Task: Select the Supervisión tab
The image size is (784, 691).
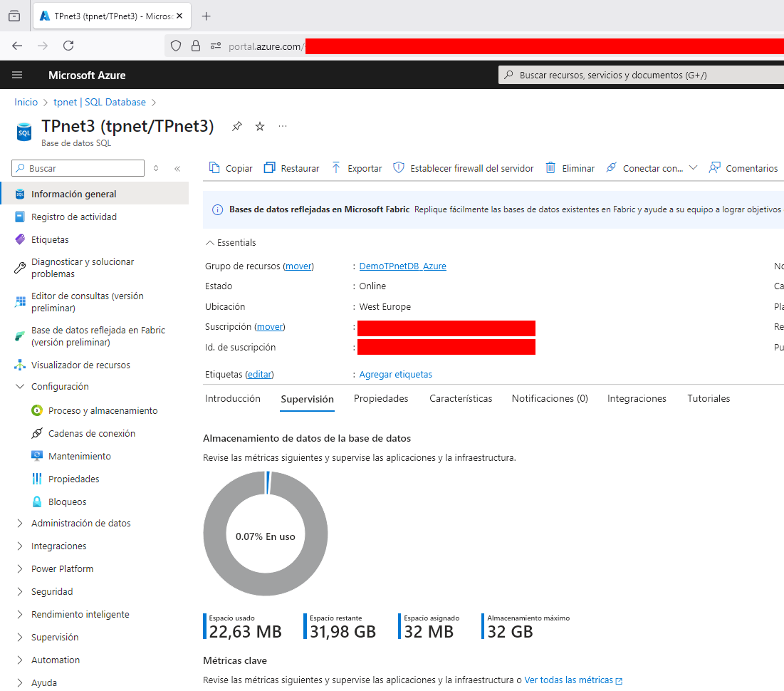Action: click(x=307, y=399)
